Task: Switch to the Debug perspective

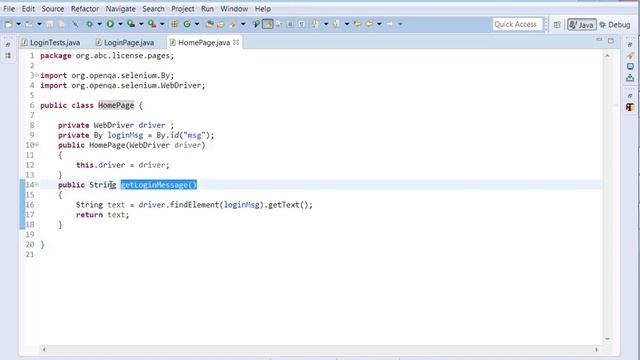Action: pyautogui.click(x=615, y=25)
